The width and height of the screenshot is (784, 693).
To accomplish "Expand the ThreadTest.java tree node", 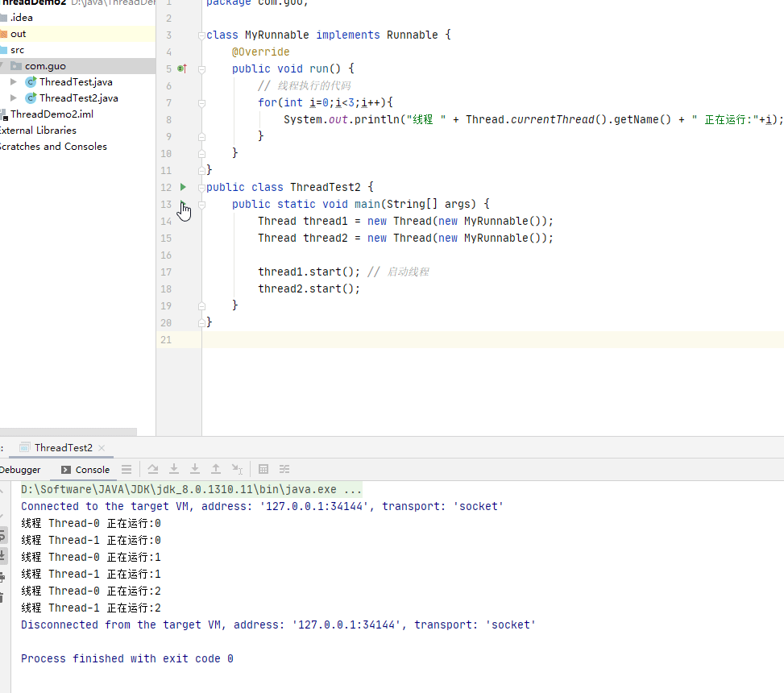I will click(x=14, y=82).
